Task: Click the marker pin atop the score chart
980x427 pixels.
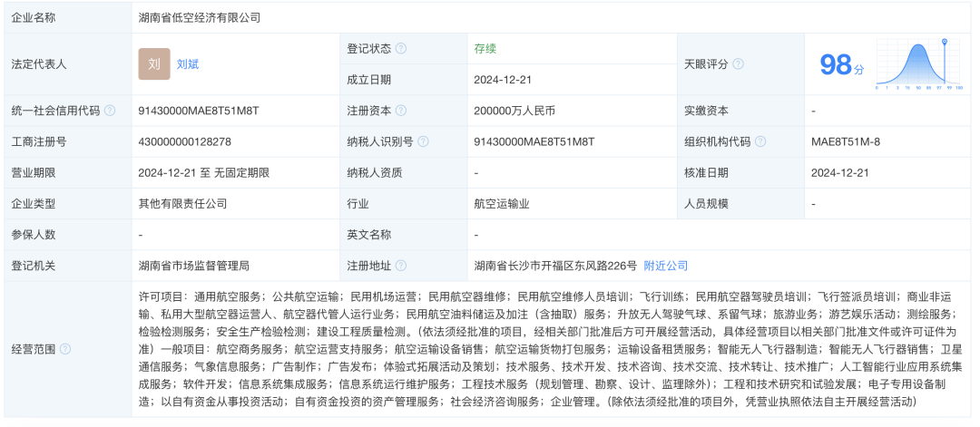Action: coord(944,43)
